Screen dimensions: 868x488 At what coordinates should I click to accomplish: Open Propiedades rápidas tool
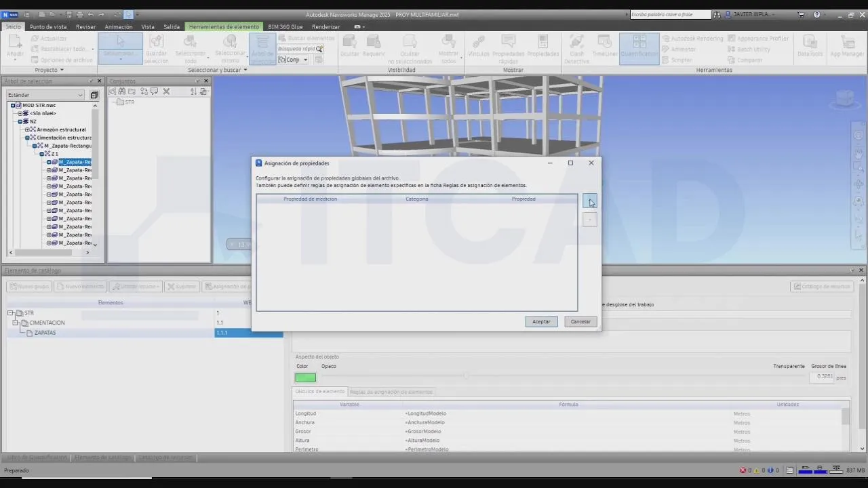point(508,48)
